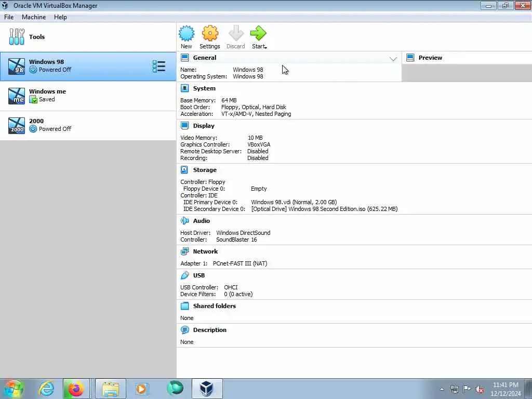Click the General section icon
The image size is (532, 399).
point(185,57)
